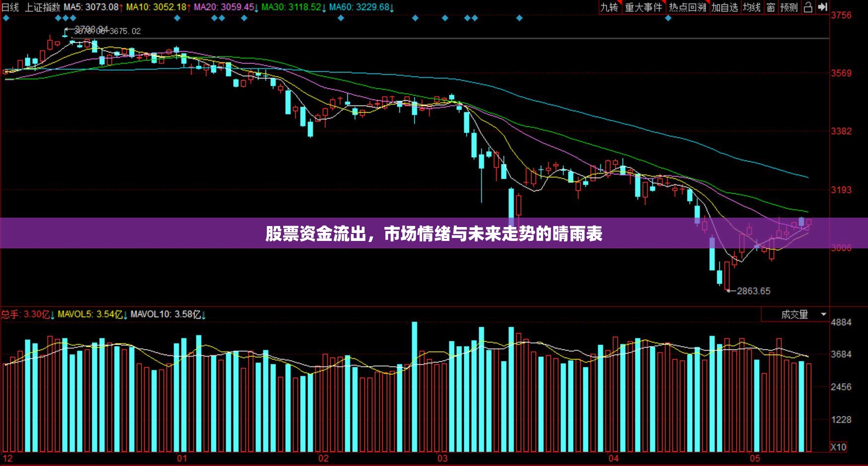This screenshot has width=868, height=466.
Task: Click the diamond event marker under 热点回溯
Action: (668, 18)
